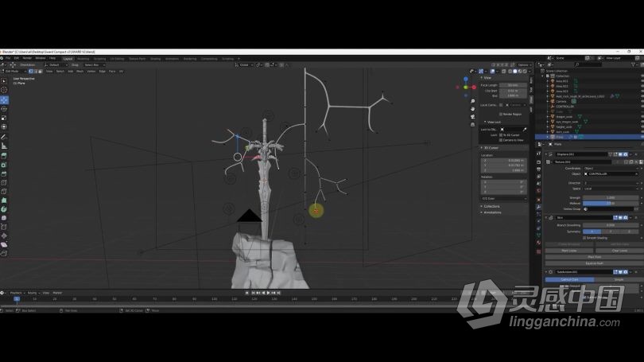
Task: Click the outliner filter funnel icon
Action: [633, 64]
